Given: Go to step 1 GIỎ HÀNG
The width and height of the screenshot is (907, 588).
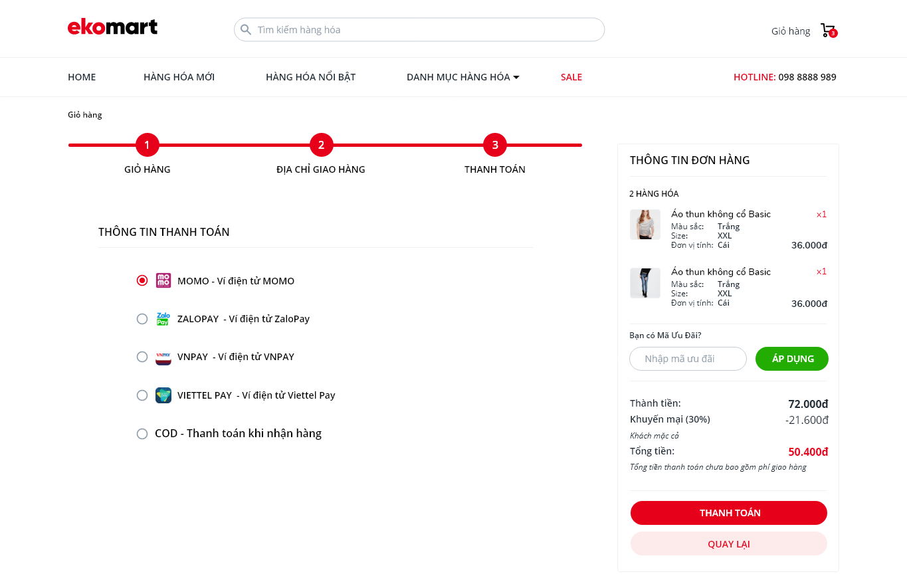Looking at the screenshot, I should pos(148,145).
